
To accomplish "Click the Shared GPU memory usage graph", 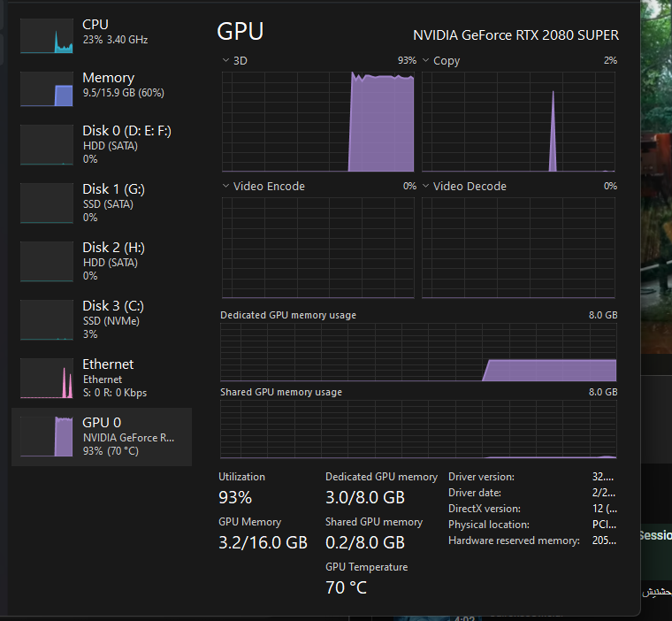I will 418,429.
